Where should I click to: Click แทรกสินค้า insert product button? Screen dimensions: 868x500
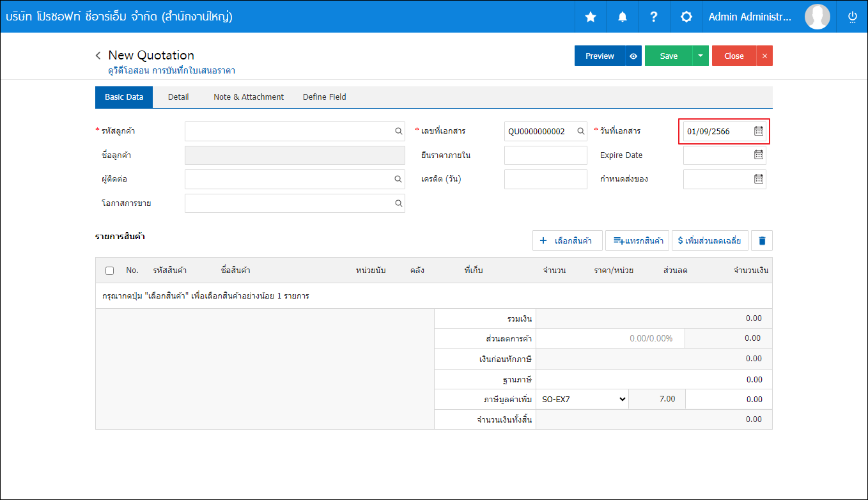[x=637, y=240]
